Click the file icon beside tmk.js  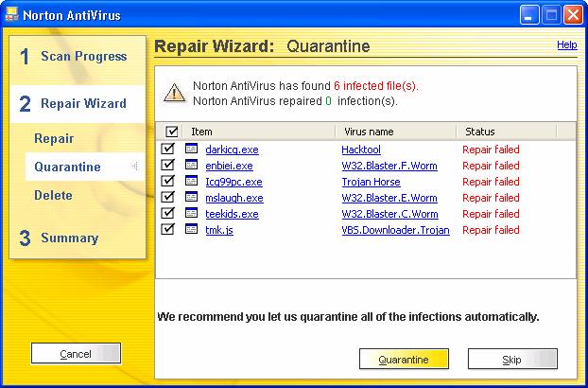(191, 229)
